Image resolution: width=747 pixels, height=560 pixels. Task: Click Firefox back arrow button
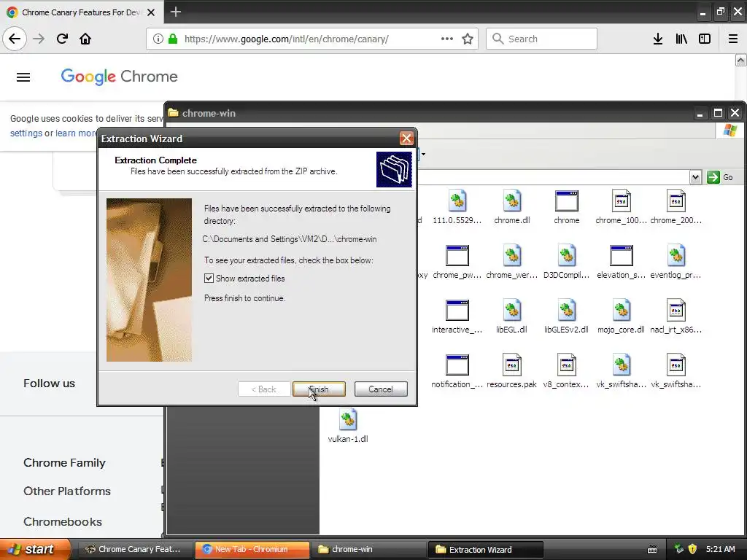pyautogui.click(x=15, y=39)
